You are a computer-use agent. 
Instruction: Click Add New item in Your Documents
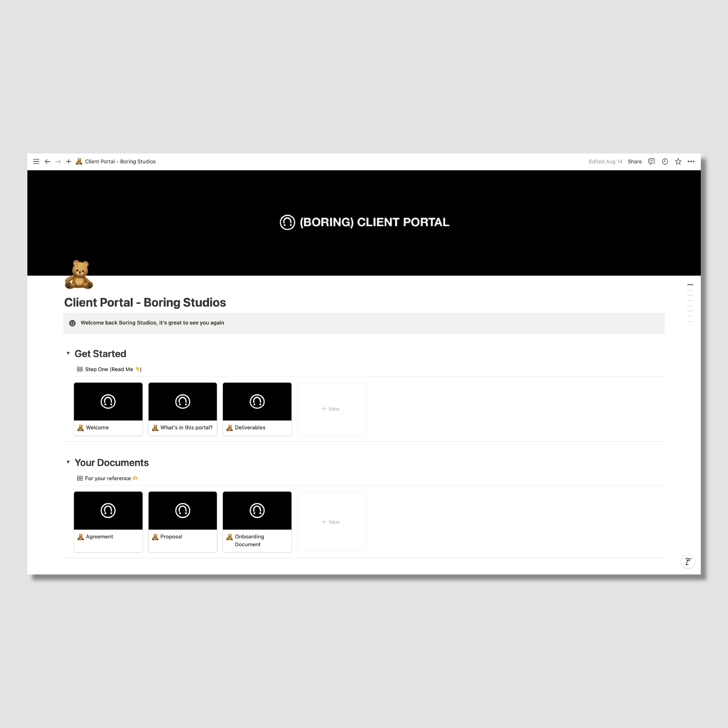coord(331,522)
